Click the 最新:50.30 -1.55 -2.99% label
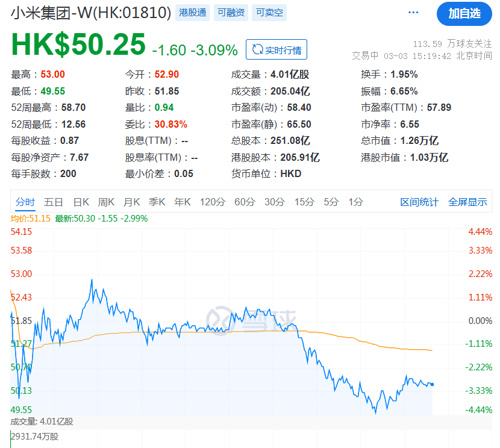The image size is (500, 448). 101,219
